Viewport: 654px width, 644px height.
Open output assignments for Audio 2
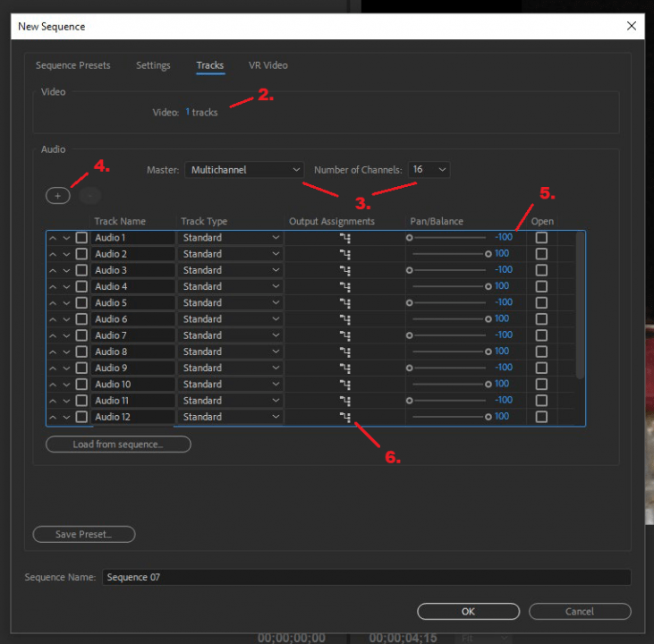coord(345,254)
